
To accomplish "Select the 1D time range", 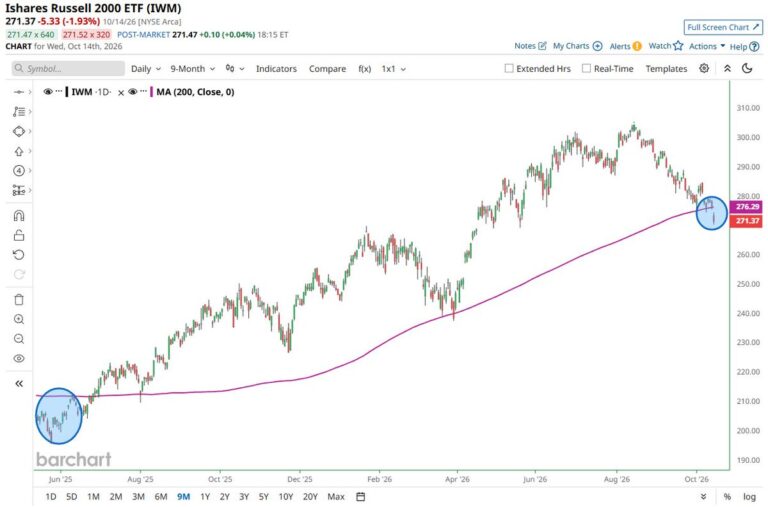I will coord(50,497).
